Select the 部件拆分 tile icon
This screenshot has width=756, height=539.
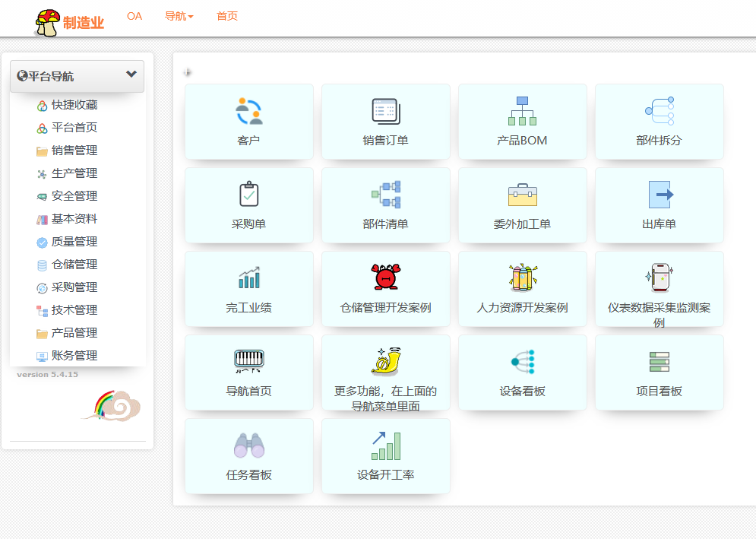[659, 112]
